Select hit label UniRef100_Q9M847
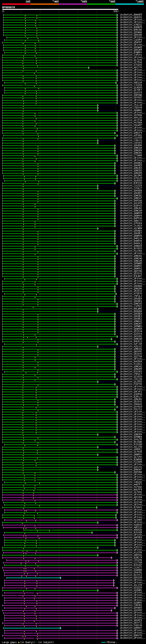The width and height of the screenshot is (146, 644). click(x=131, y=628)
